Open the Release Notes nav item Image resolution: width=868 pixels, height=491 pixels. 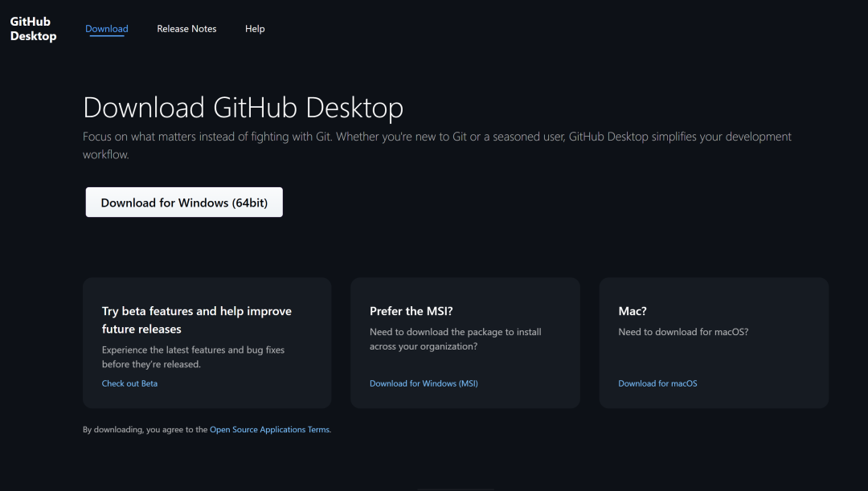pyautogui.click(x=186, y=29)
